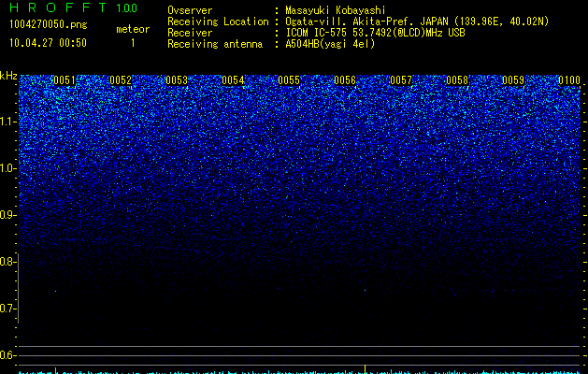Select the filename 1004270050.png
This screenshot has width=588, height=374.
(49, 24)
